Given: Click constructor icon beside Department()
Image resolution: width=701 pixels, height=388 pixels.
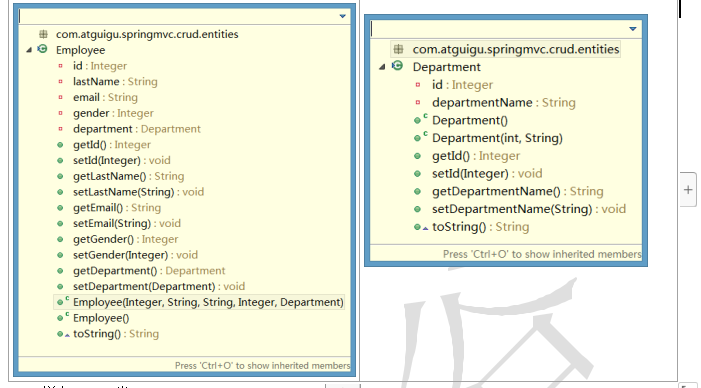Looking at the screenshot, I should [420, 120].
